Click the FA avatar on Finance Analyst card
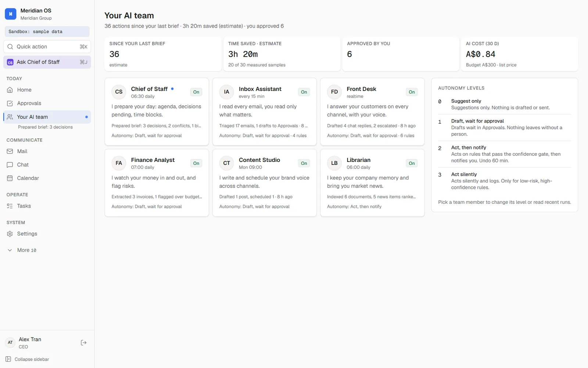The image size is (588, 368). click(x=119, y=163)
